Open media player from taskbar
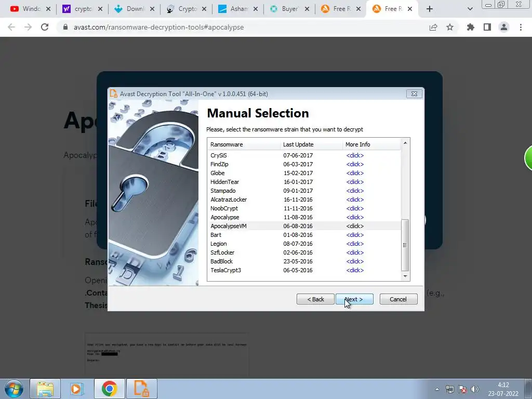This screenshot has width=532, height=399. pyautogui.click(x=77, y=389)
